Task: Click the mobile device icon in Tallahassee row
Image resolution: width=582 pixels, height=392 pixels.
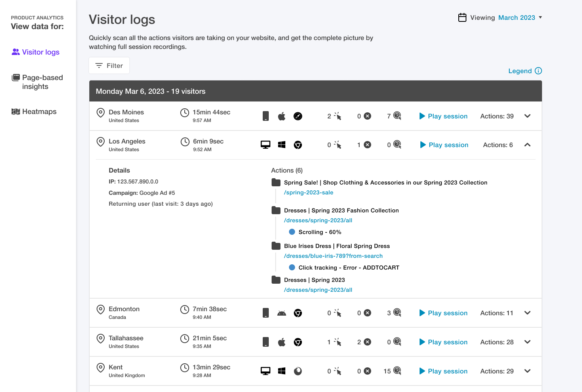Action: (266, 342)
